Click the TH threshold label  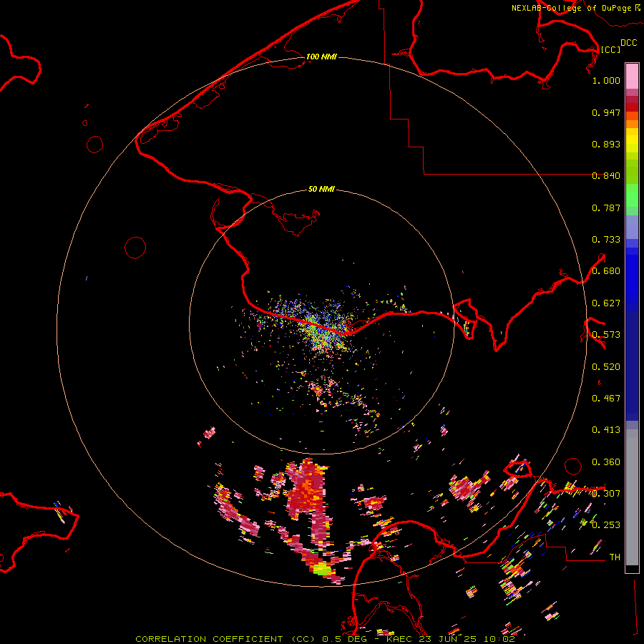(x=615, y=557)
